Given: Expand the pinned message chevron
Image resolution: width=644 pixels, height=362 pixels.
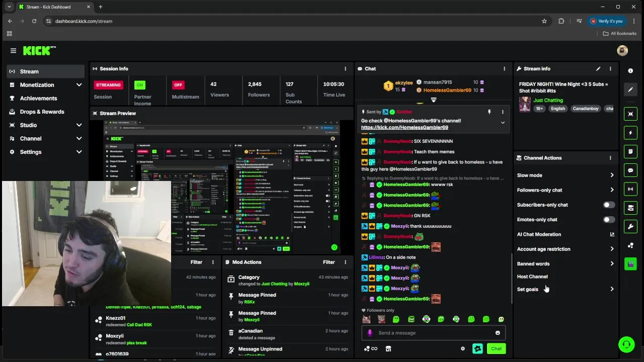Looking at the screenshot, I should [502, 123].
